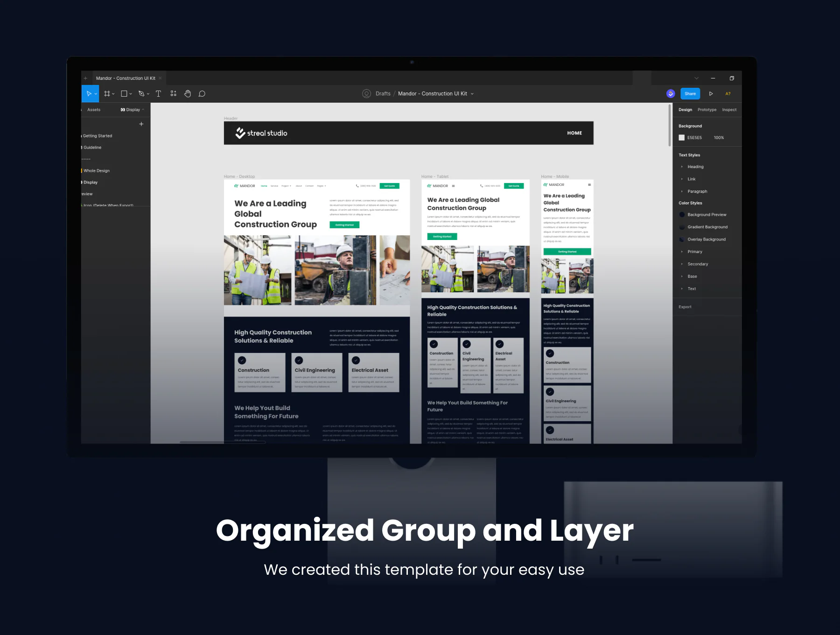This screenshot has width=840, height=635.
Task: Open the Guideline page
Action: [x=92, y=148]
